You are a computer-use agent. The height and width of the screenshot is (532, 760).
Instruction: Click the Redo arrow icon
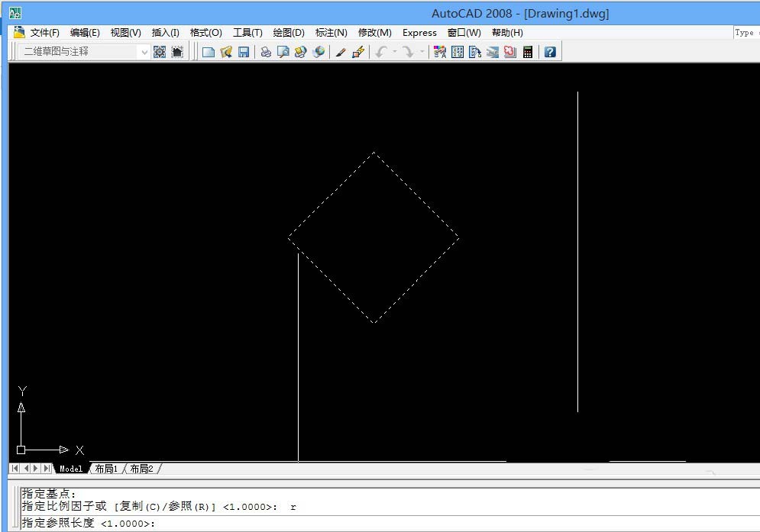click(x=408, y=52)
